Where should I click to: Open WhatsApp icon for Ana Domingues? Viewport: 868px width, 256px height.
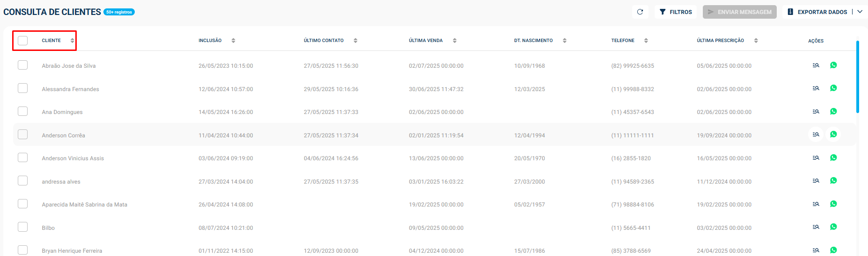click(x=833, y=111)
